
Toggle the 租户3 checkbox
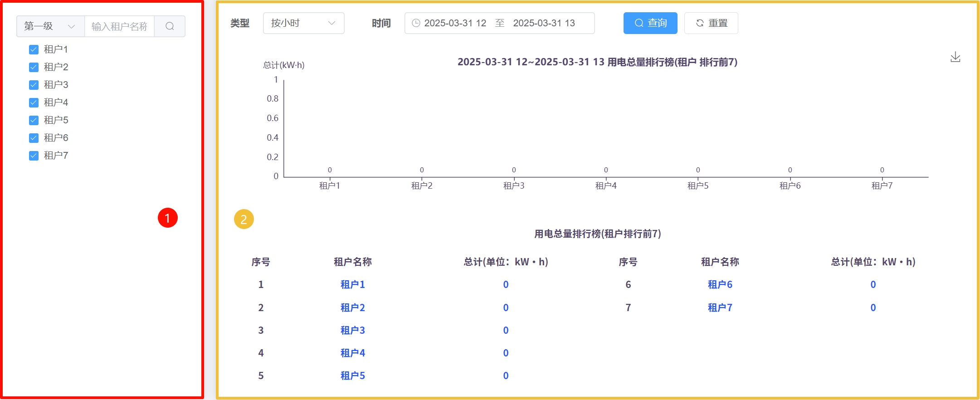(34, 85)
